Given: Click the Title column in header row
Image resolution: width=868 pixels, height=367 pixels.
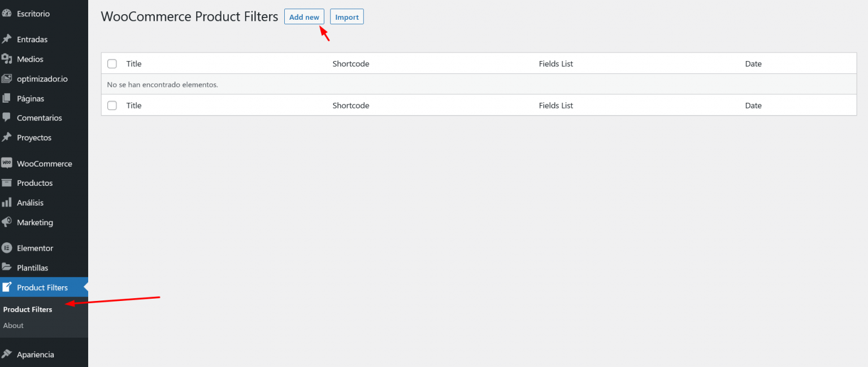Looking at the screenshot, I should [134, 64].
